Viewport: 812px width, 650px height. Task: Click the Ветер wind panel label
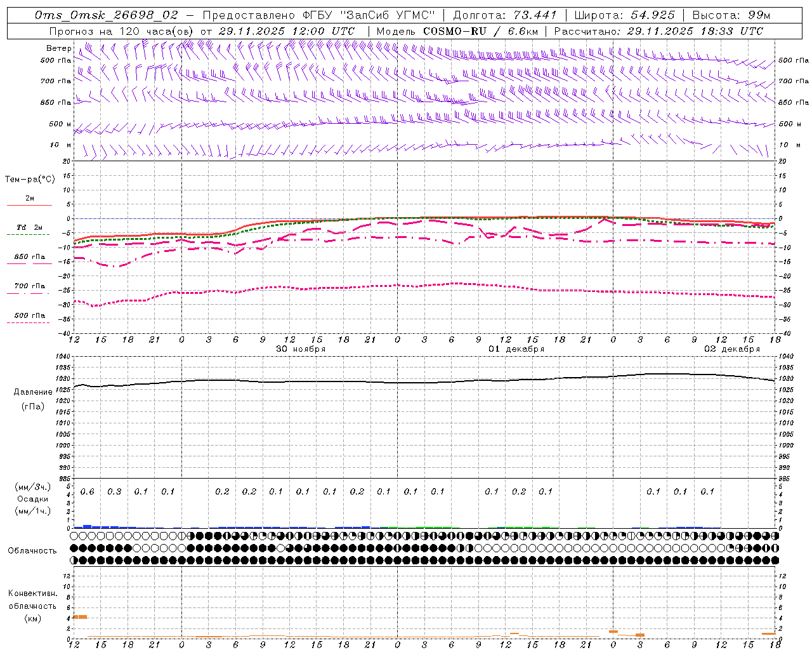[58, 48]
